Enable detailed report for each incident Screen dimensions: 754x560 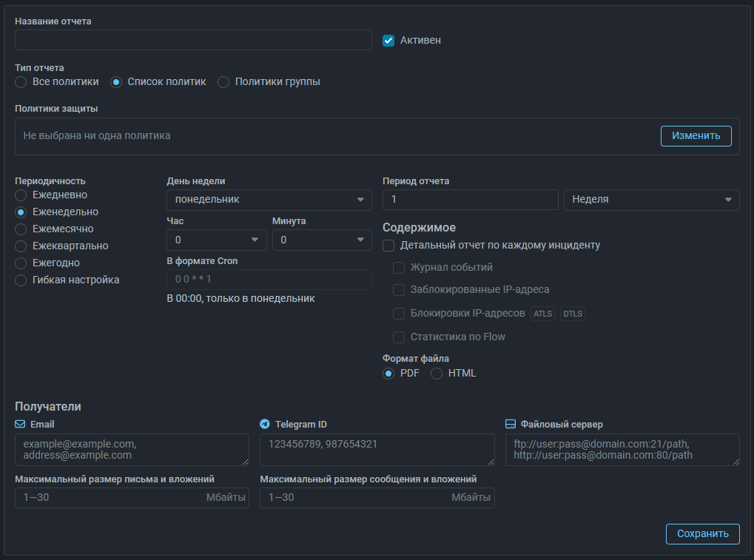coord(388,246)
